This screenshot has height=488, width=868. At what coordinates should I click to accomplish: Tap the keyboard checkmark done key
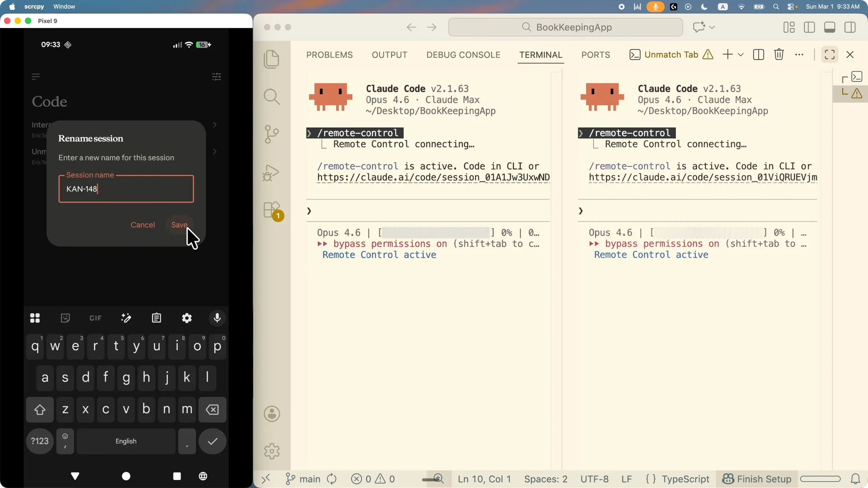(x=212, y=441)
